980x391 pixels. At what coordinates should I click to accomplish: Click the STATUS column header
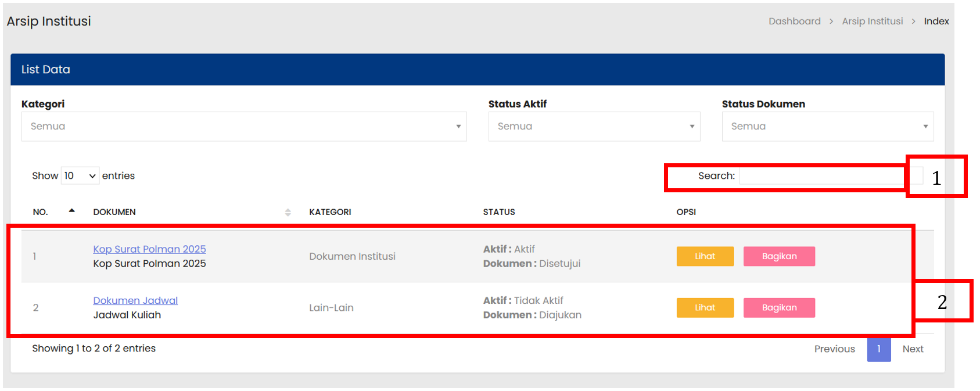click(499, 213)
